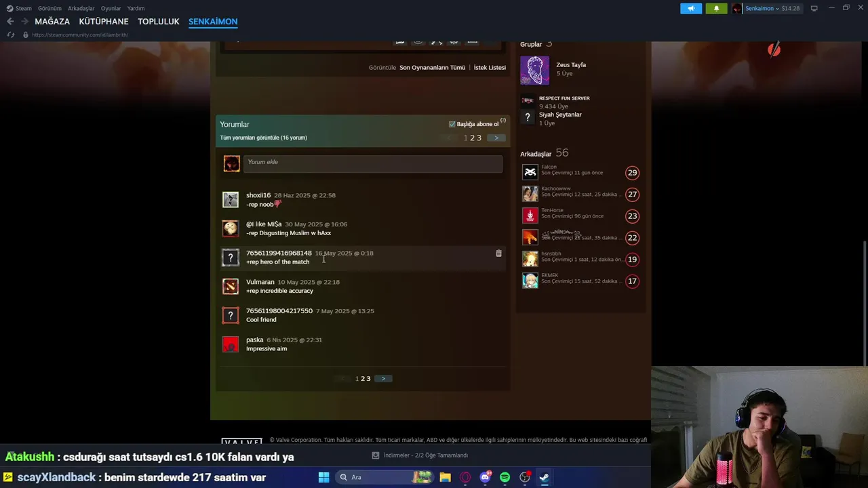Open Arkadaşlar menu
Image resolution: width=868 pixels, height=488 pixels.
81,8
